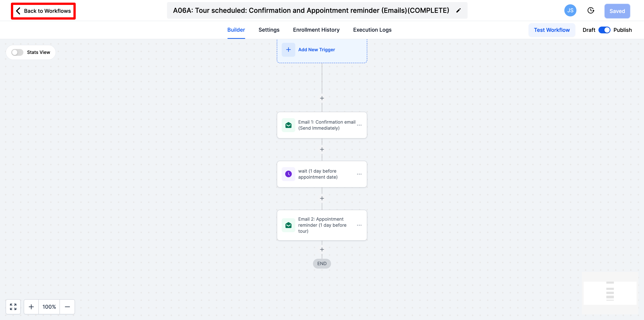Open the three-dot menu on the wait step

point(359,174)
